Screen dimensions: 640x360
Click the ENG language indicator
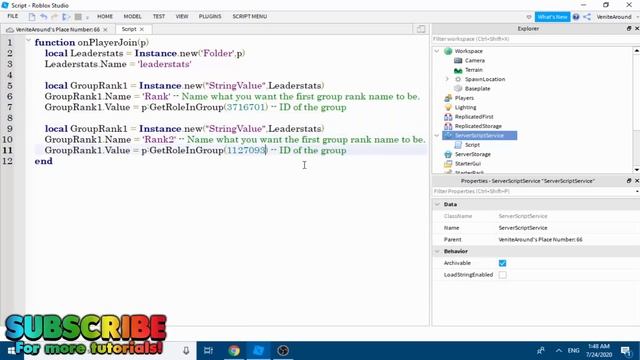tap(573, 351)
